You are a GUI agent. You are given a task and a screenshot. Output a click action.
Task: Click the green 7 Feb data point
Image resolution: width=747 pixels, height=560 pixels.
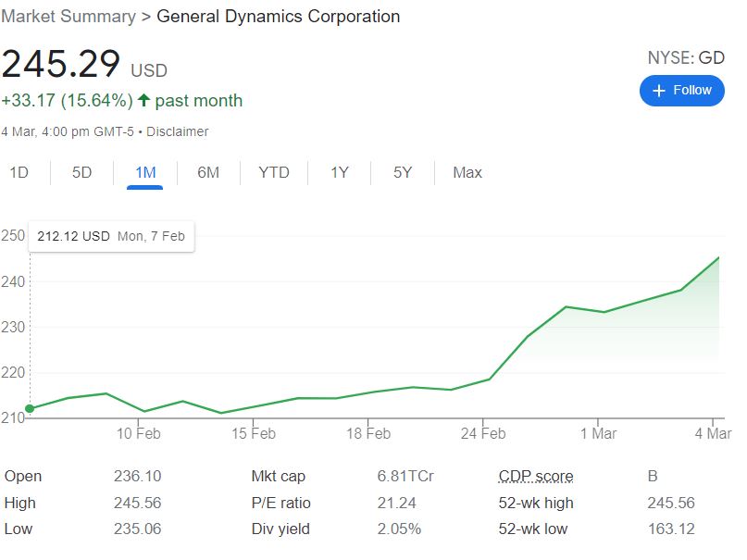(x=30, y=408)
